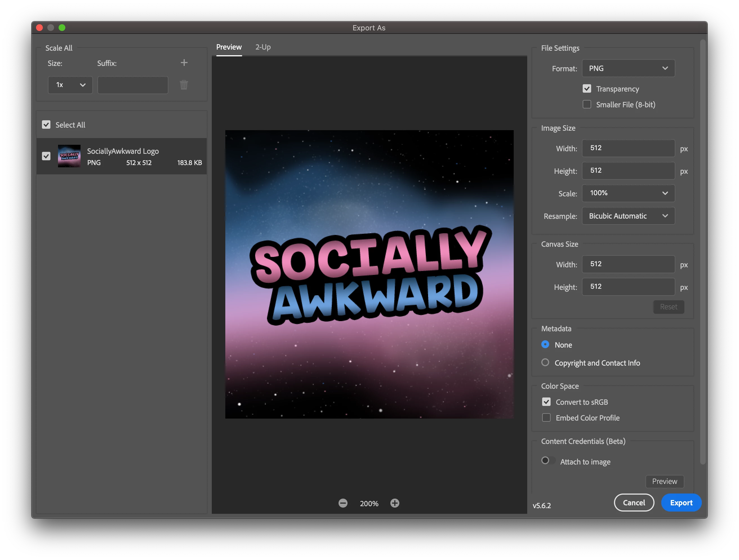Image resolution: width=739 pixels, height=560 pixels.
Task: Expand the Resample Bicubic Automatic dropdown
Action: point(628,216)
